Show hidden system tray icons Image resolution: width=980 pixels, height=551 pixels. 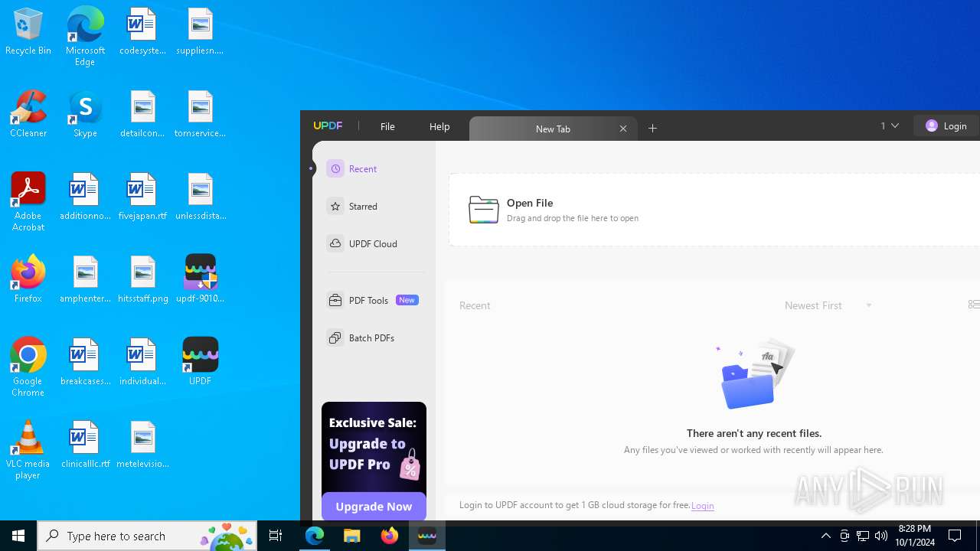(x=826, y=536)
